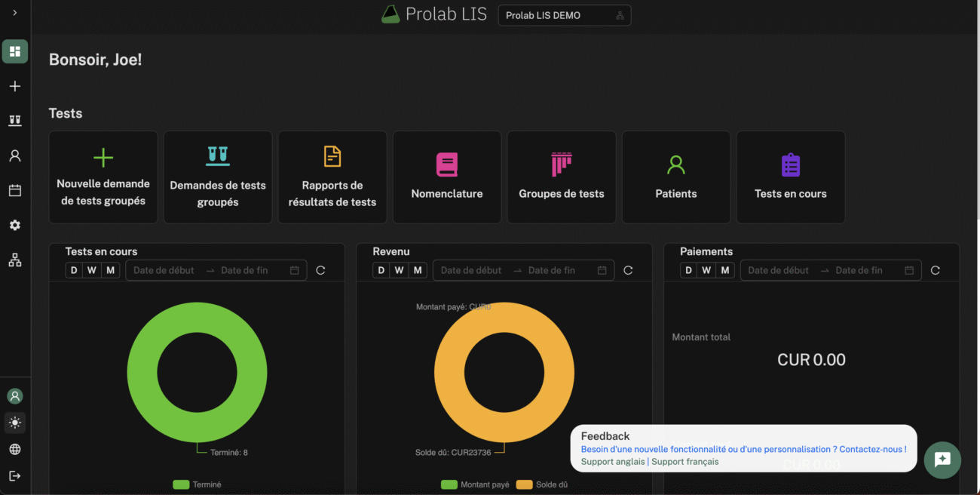Open the calendar icon in sidebar
This screenshot has height=495, width=980.
click(15, 190)
